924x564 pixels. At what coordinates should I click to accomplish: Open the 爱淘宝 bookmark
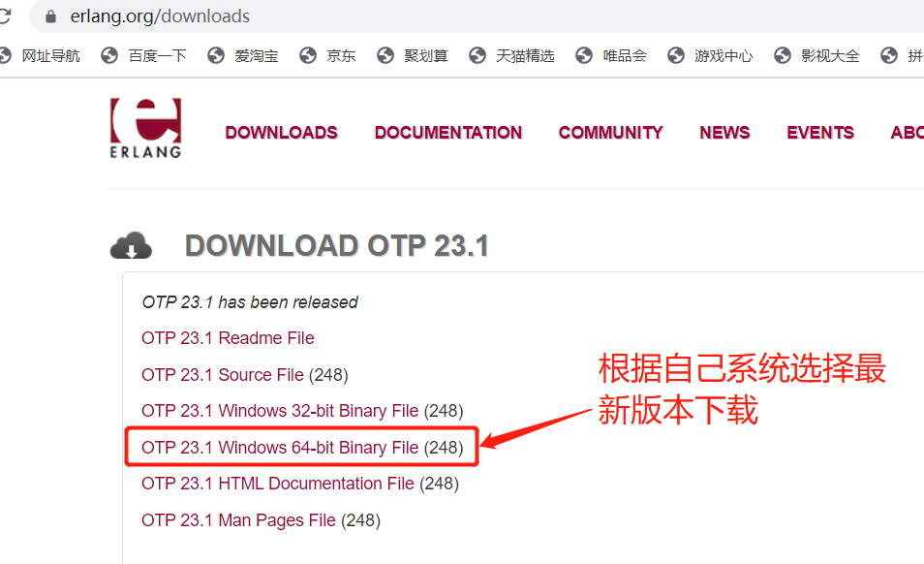coord(243,56)
